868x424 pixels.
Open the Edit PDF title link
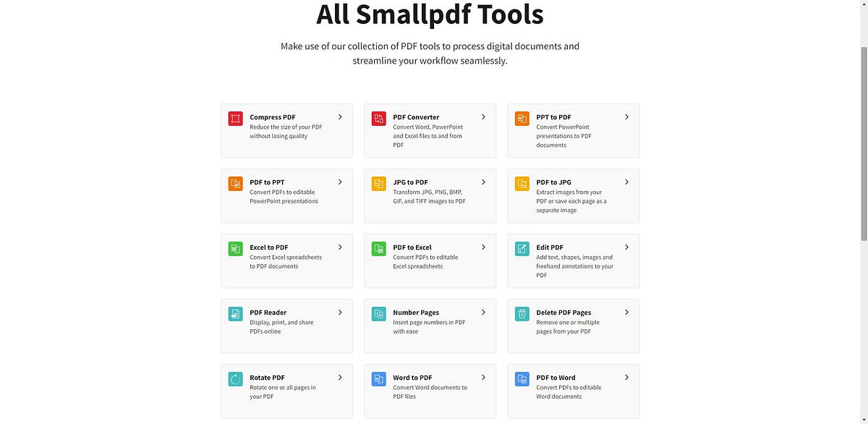click(x=550, y=247)
